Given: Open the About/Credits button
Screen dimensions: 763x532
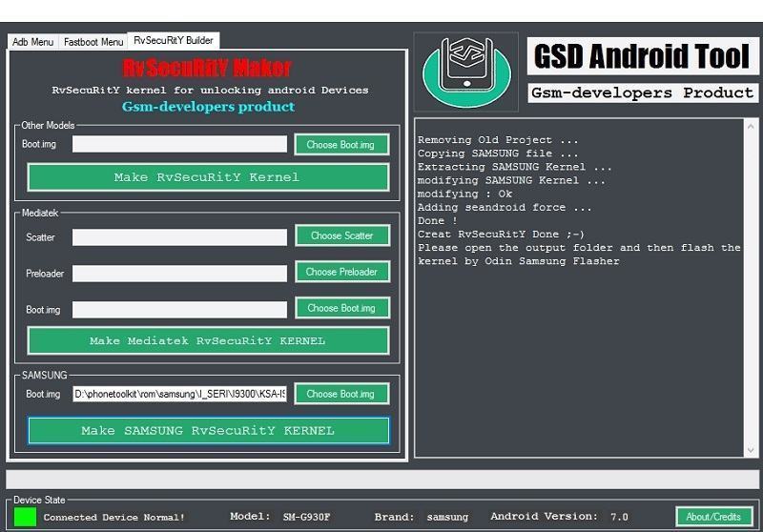Looking at the screenshot, I should click(x=713, y=517).
